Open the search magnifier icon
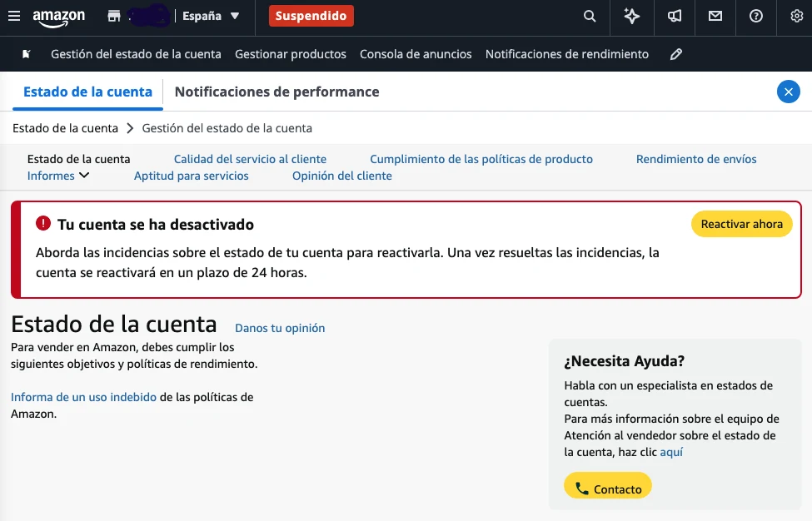This screenshot has height=521, width=812. tap(590, 16)
